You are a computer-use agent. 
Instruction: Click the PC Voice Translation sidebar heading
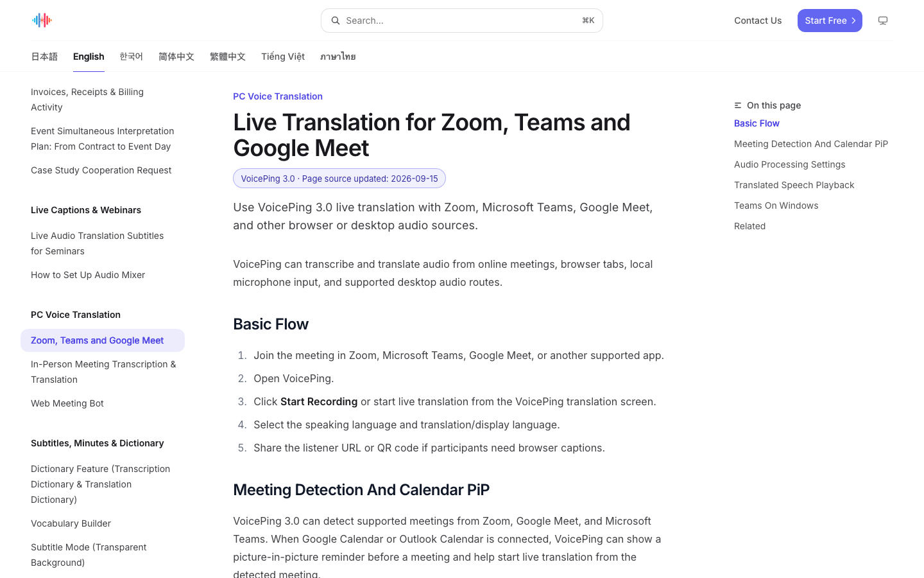pos(76,315)
